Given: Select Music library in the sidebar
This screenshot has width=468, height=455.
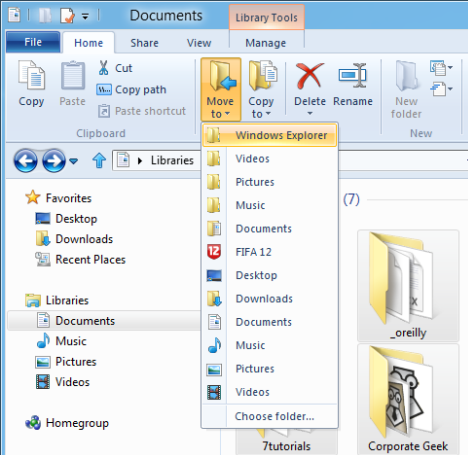Looking at the screenshot, I should 71,341.
